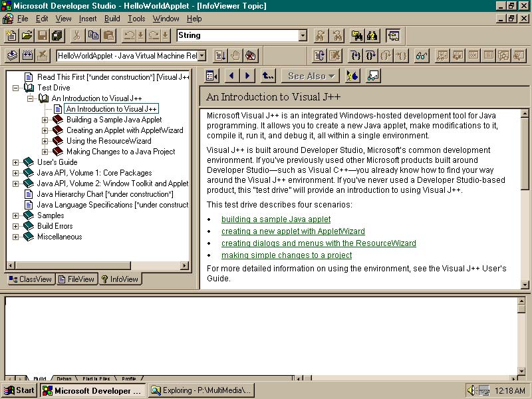Click the Compile stack icon
This screenshot has width=532, height=399.
[x=12, y=55]
